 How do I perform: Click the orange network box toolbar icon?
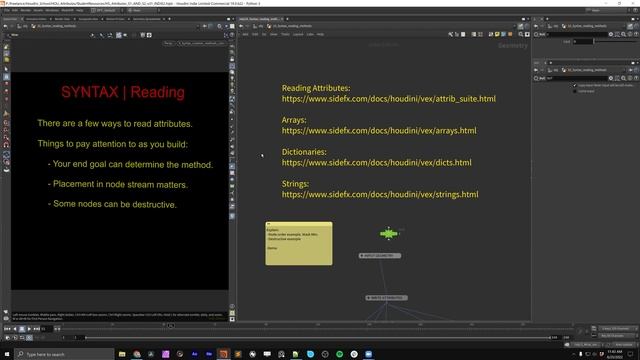(510, 34)
